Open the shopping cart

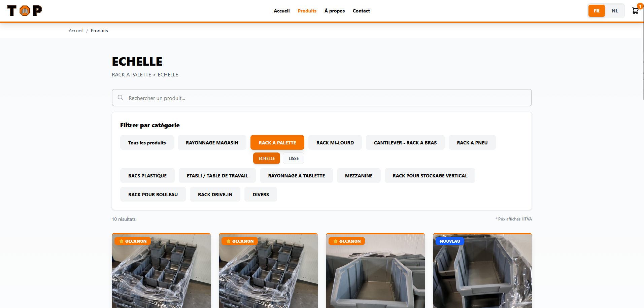coord(635,10)
